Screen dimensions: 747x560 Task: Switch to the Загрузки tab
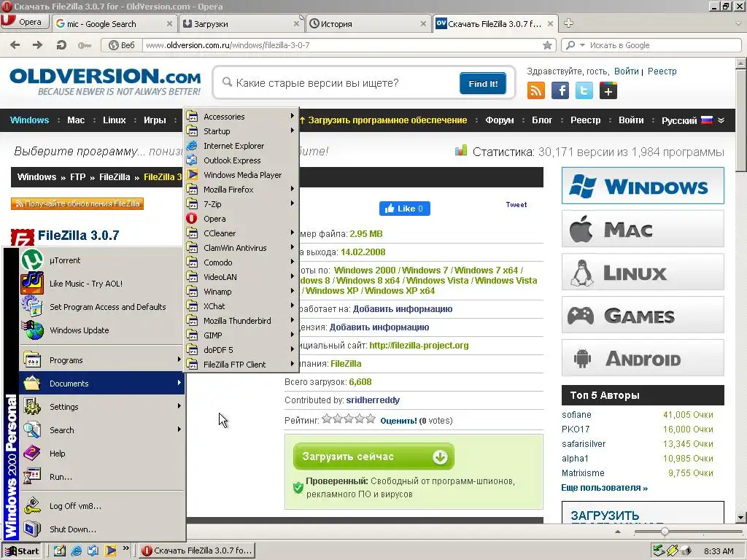click(241, 23)
